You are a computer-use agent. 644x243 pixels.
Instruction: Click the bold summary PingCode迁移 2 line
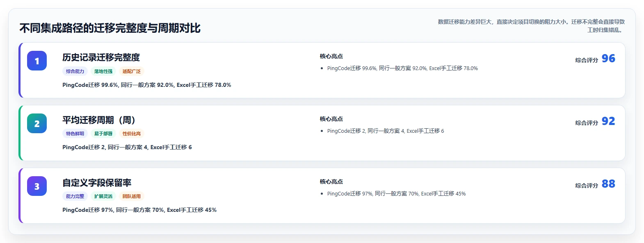tap(127, 147)
